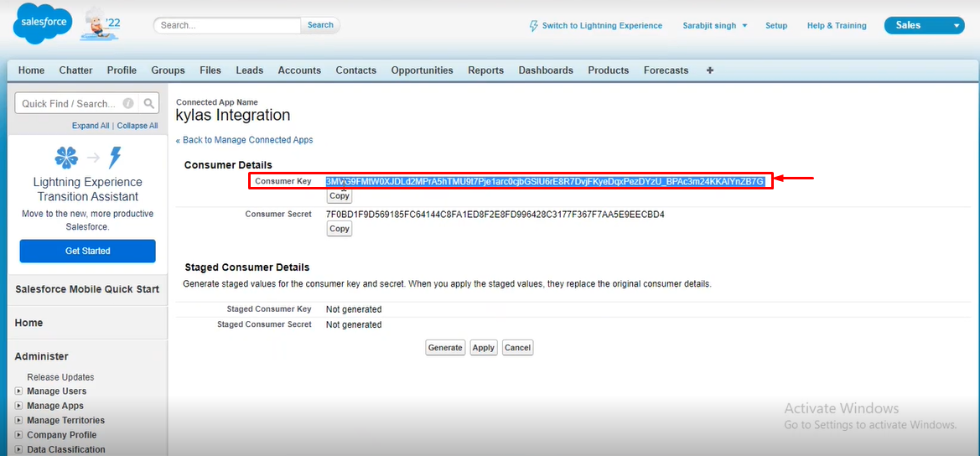
Task: Copy the Consumer Secret
Action: coord(340,229)
